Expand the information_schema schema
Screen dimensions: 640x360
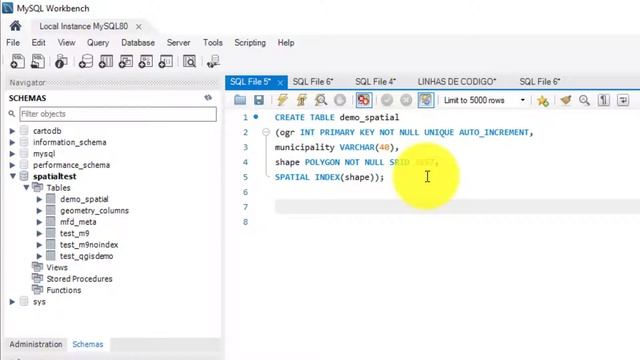(12, 142)
